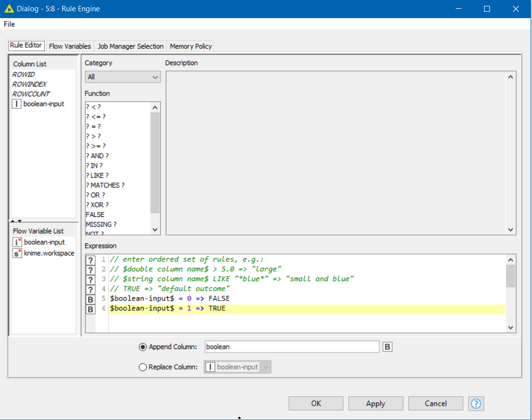Click the B marker icon on expression line 6
Screen dimensions: 532x420
tap(90, 309)
